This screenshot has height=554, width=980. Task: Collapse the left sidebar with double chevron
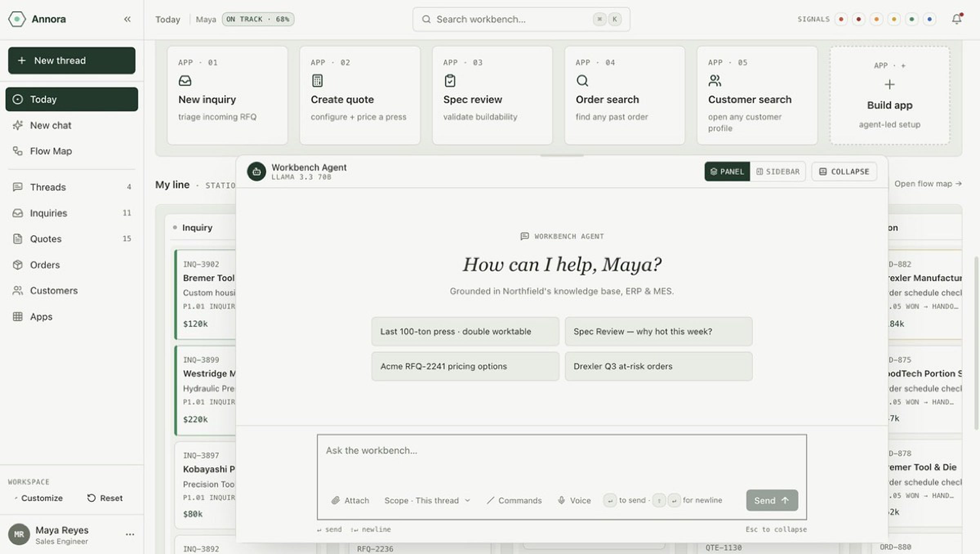[x=127, y=19]
